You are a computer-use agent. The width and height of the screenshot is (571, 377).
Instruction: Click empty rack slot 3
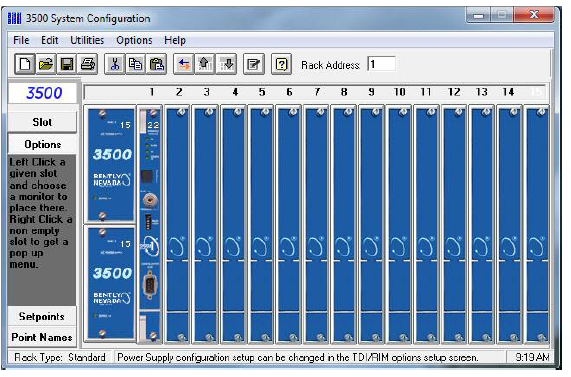tap(205, 224)
